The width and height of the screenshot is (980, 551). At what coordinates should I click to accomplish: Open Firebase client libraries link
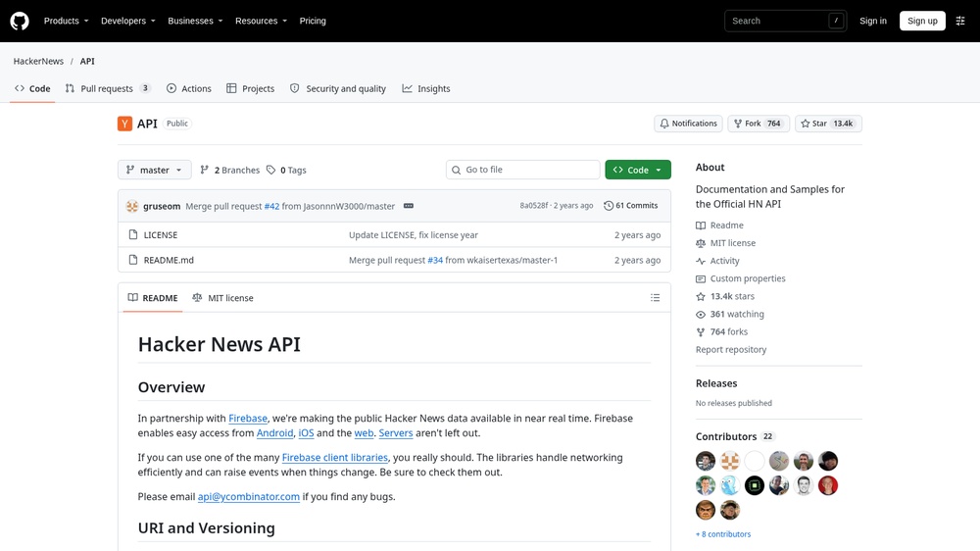pos(335,457)
